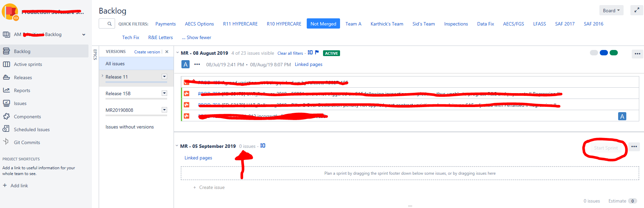Toggle the Karthick's Team quick filter

pos(387,24)
